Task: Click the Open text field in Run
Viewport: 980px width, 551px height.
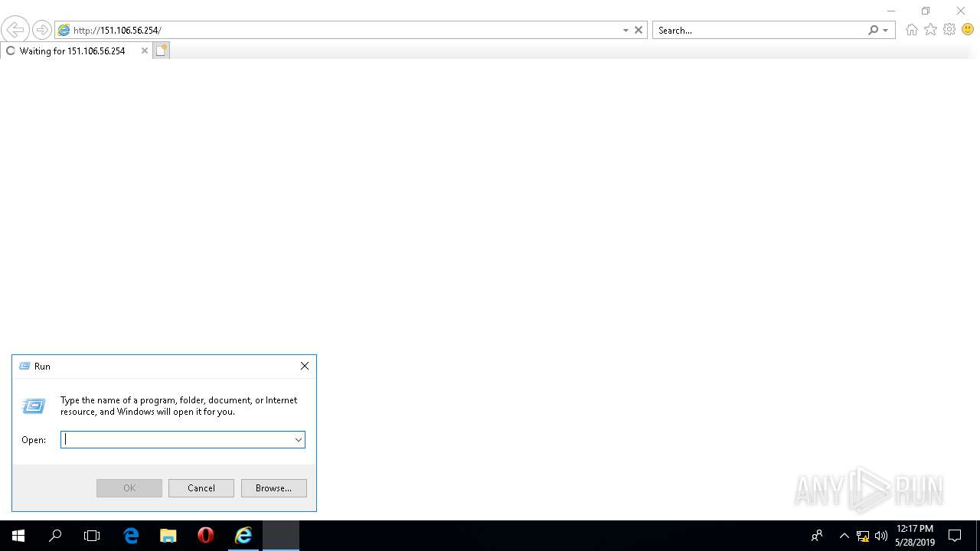Action: (x=176, y=439)
